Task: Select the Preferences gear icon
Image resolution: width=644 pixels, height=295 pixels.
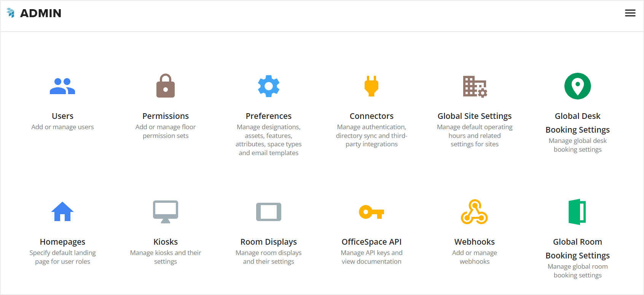Action: (x=269, y=86)
